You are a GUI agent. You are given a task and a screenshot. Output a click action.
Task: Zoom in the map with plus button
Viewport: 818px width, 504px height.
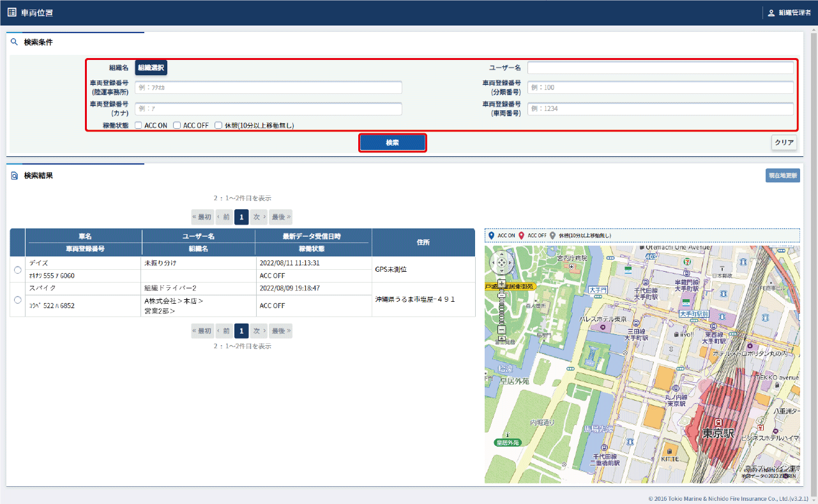click(x=501, y=283)
